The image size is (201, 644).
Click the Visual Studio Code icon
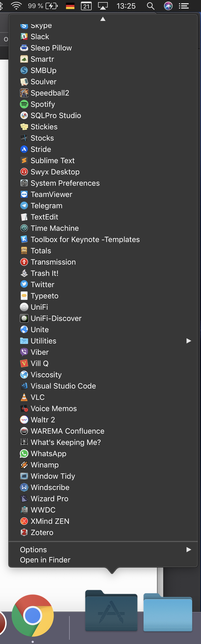click(24, 386)
